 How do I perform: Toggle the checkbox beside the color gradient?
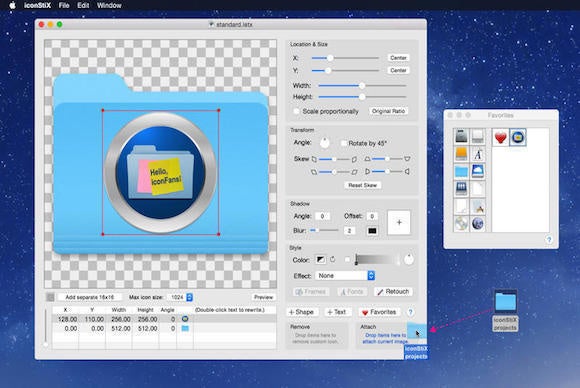click(x=347, y=260)
